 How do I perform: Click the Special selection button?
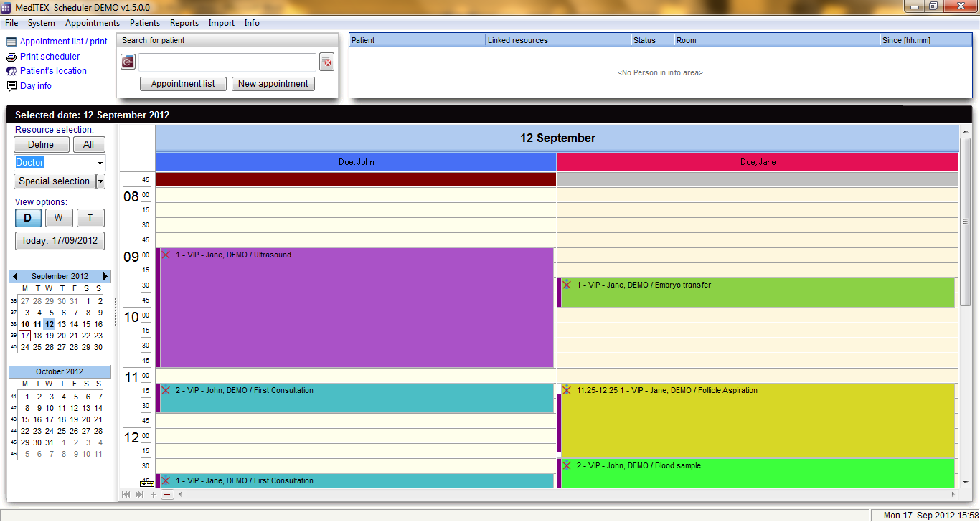[x=55, y=181]
